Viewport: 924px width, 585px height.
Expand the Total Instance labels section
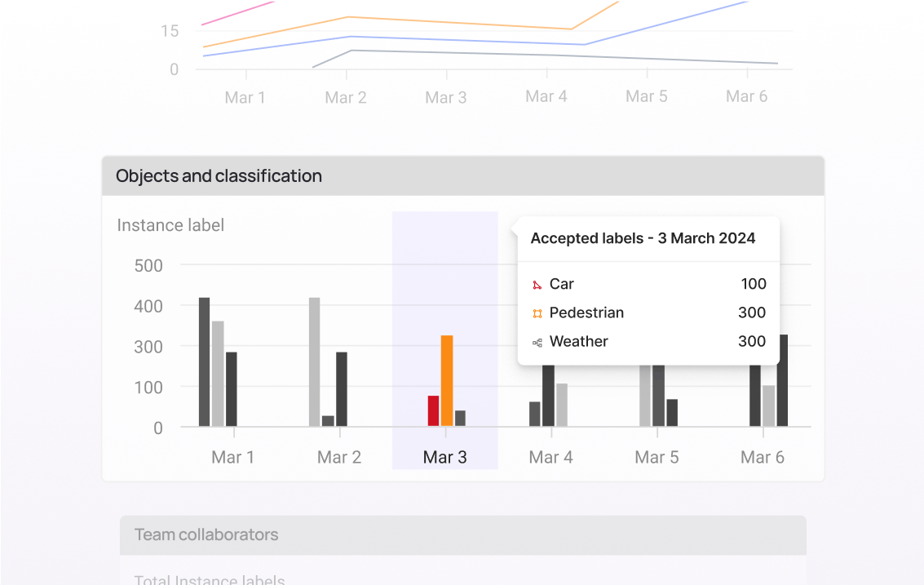[x=209, y=578]
